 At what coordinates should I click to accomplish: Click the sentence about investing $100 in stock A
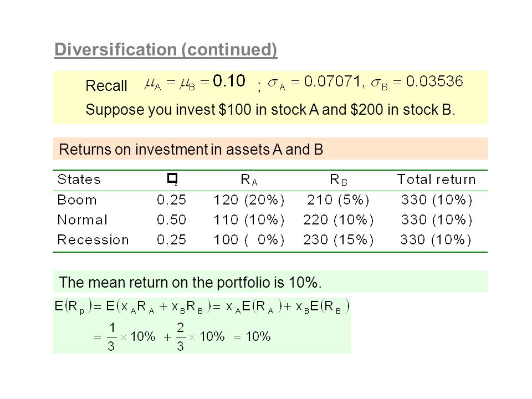tap(270, 110)
